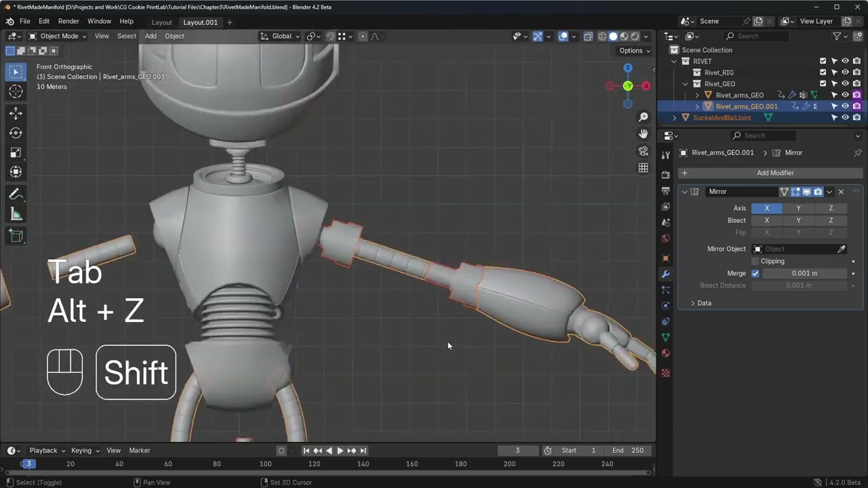
Task: Select the Rotate tool
Action: (16, 133)
